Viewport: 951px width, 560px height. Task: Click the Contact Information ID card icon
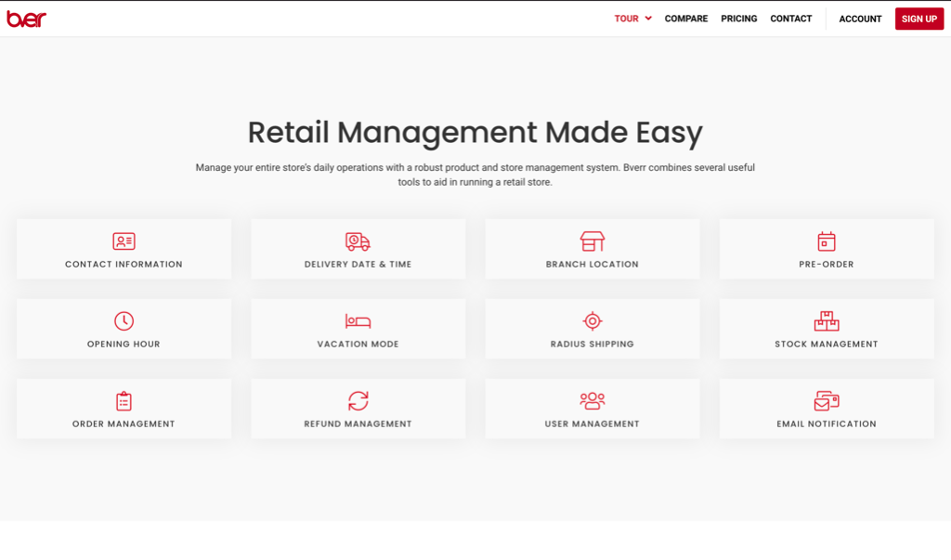[124, 241]
